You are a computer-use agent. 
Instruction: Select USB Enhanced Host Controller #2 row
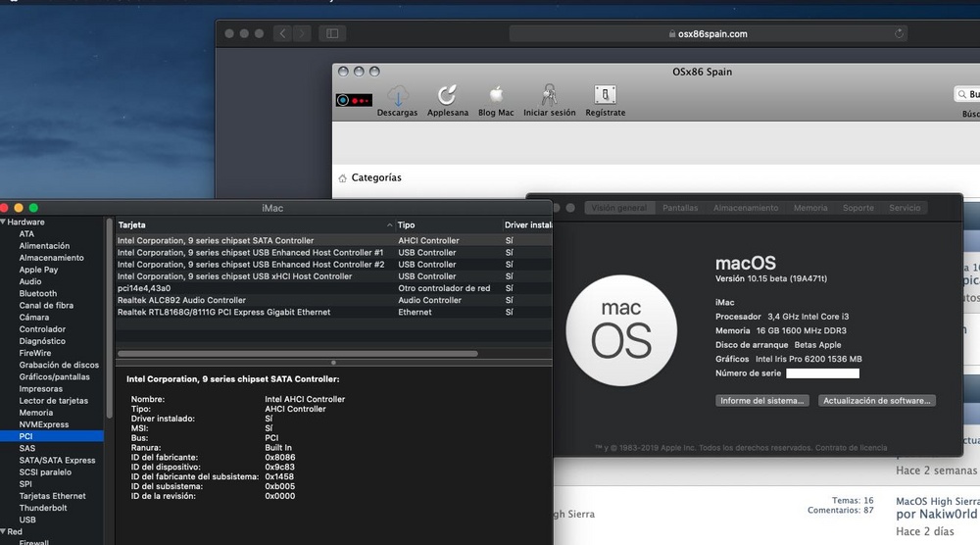334,265
